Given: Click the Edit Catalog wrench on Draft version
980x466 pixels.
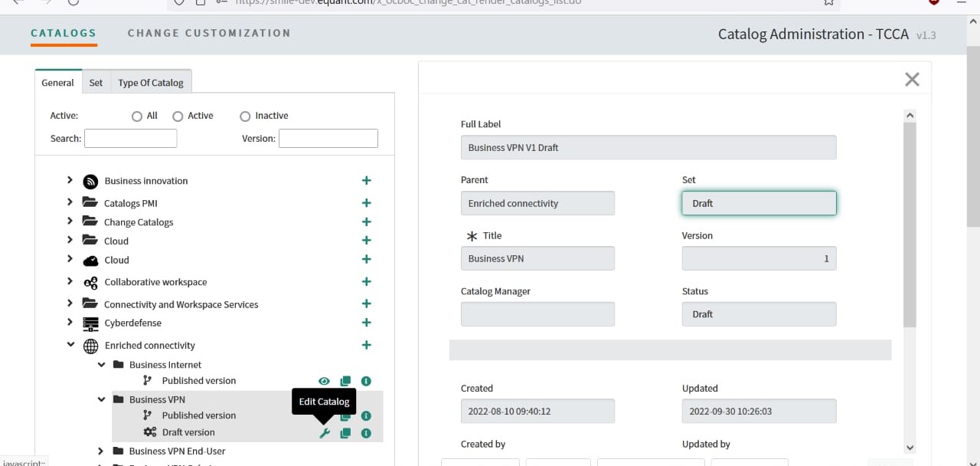Looking at the screenshot, I should coord(324,433).
